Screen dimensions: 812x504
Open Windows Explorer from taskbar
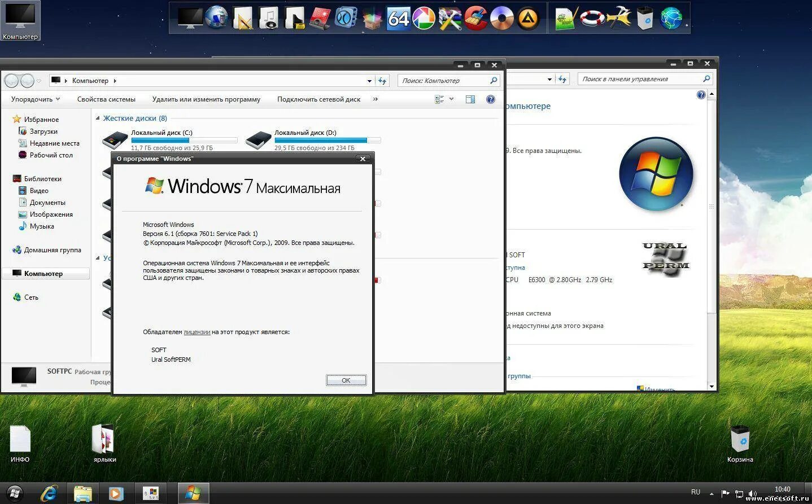[x=83, y=493]
